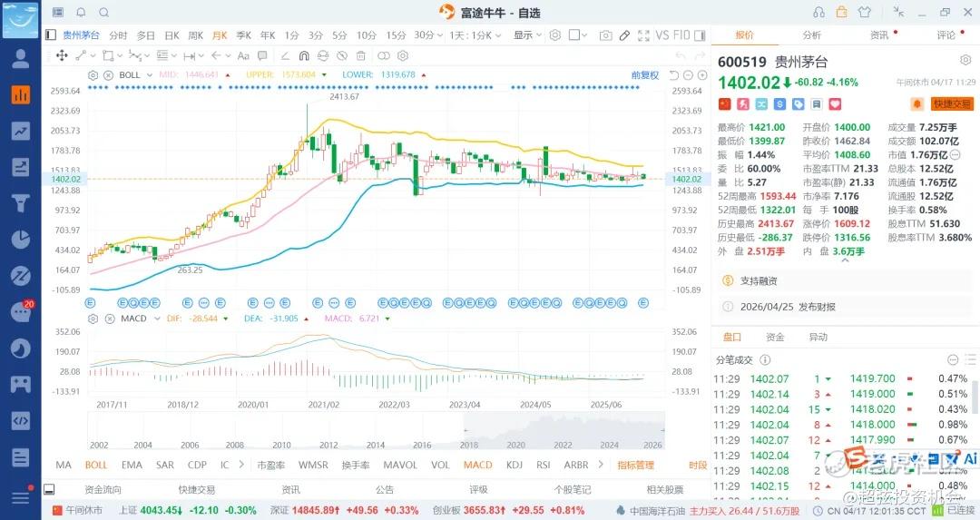Click the 快捷交易 orange quick trade button
The height and width of the screenshot is (520, 980).
(x=952, y=103)
